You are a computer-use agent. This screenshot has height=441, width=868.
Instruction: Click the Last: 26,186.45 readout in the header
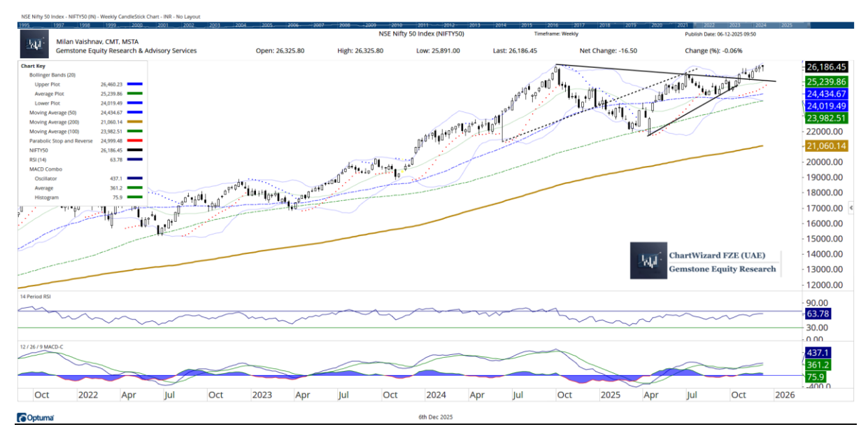(515, 51)
